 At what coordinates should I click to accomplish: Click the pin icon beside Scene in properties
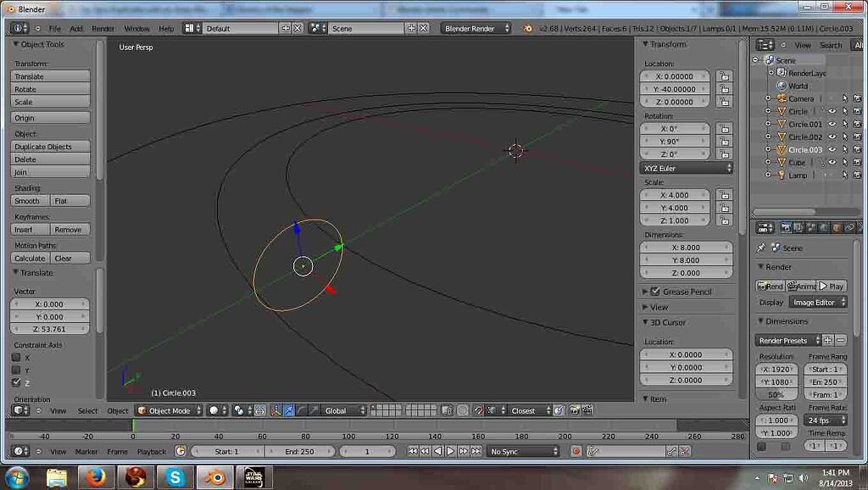pyautogui.click(x=761, y=248)
